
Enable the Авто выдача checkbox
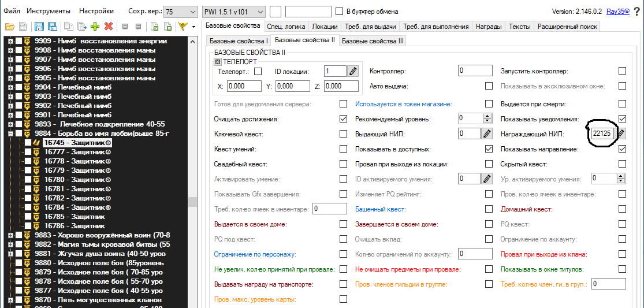489,86
